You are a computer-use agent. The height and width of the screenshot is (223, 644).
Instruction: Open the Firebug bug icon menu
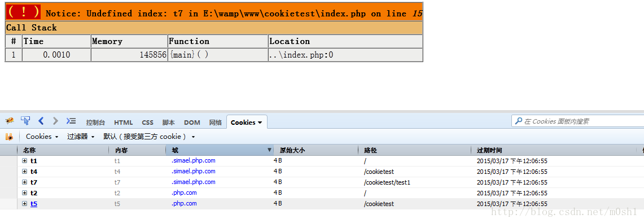(10, 121)
